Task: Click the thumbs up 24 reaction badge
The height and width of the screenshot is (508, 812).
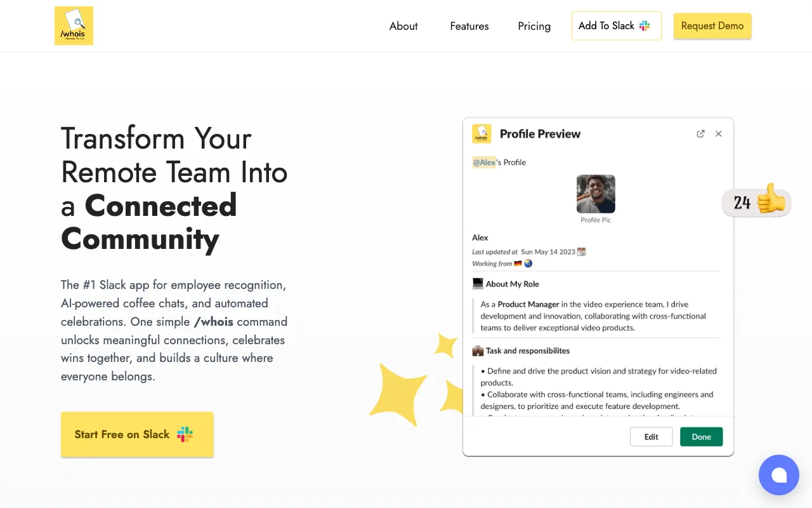Action: pyautogui.click(x=756, y=201)
